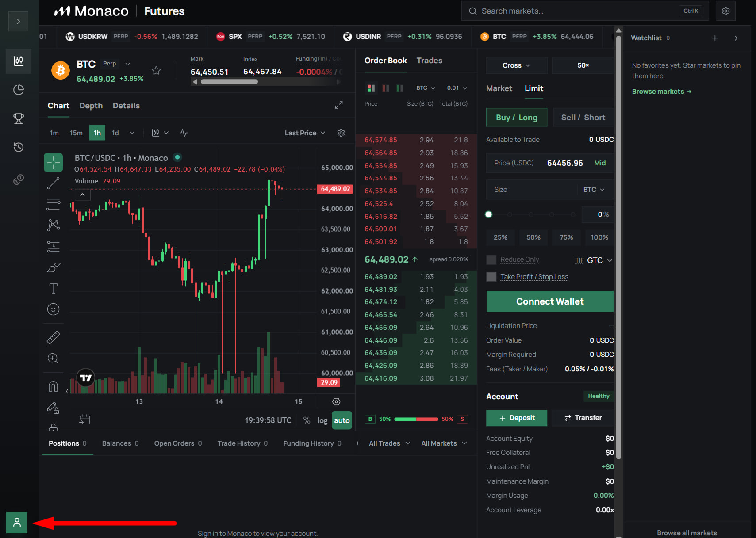Image resolution: width=756 pixels, height=538 pixels.
Task: Open settings gear in top bar
Action: coord(726,11)
